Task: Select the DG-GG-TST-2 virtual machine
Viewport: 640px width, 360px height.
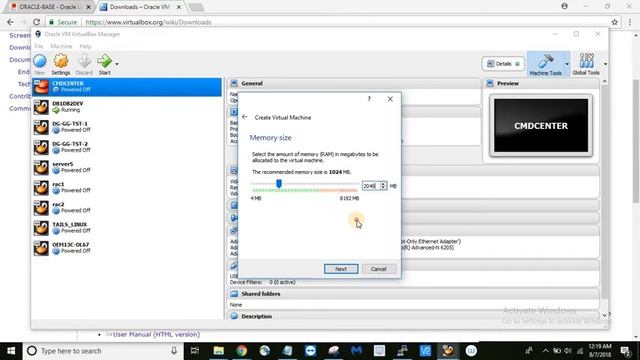Action: point(127,147)
